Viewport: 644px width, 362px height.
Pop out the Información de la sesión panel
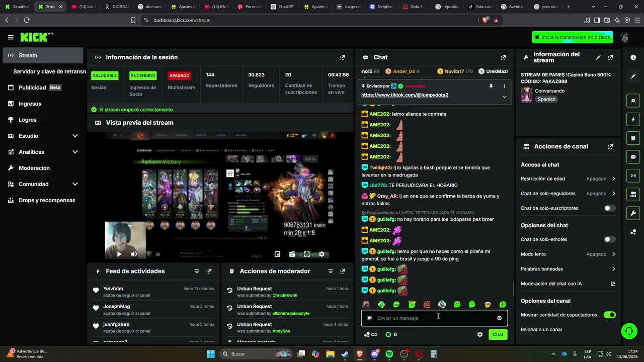343,57
